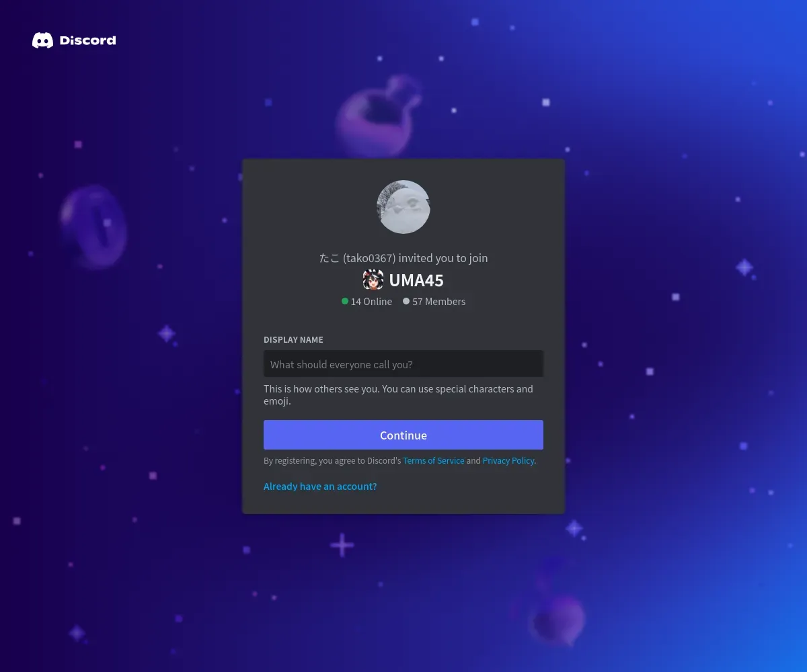Click the gray members status dot
Image resolution: width=807 pixels, height=672 pixels.
coord(406,301)
